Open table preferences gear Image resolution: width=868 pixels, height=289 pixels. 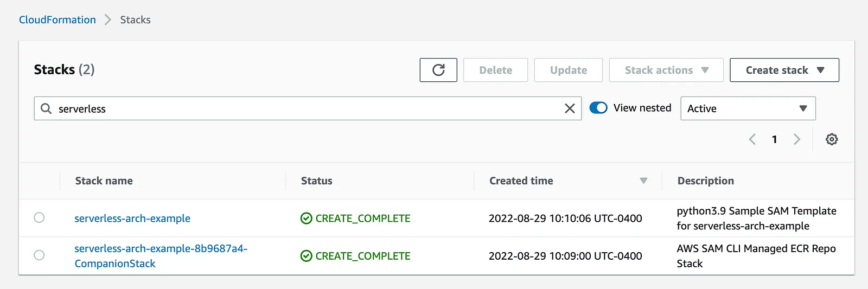[x=832, y=139]
